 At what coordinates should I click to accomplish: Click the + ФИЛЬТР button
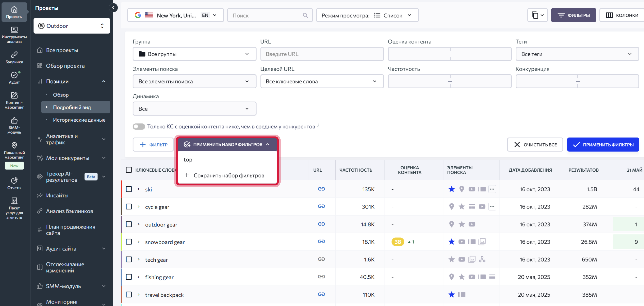(x=153, y=145)
